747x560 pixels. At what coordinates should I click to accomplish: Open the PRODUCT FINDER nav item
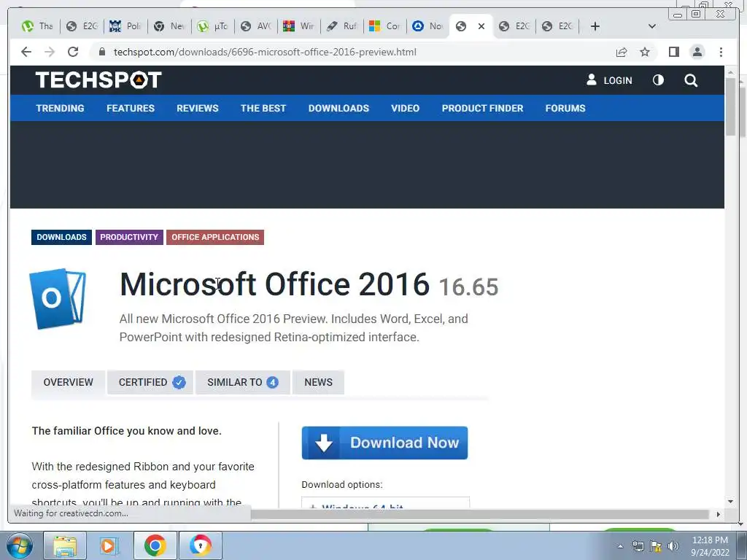click(x=483, y=108)
